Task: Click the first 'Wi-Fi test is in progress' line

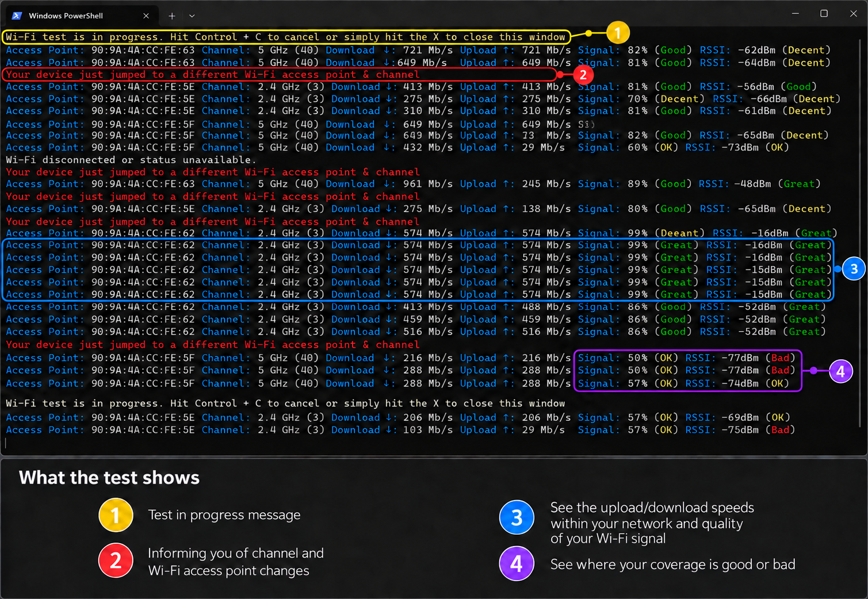Action: tap(286, 37)
